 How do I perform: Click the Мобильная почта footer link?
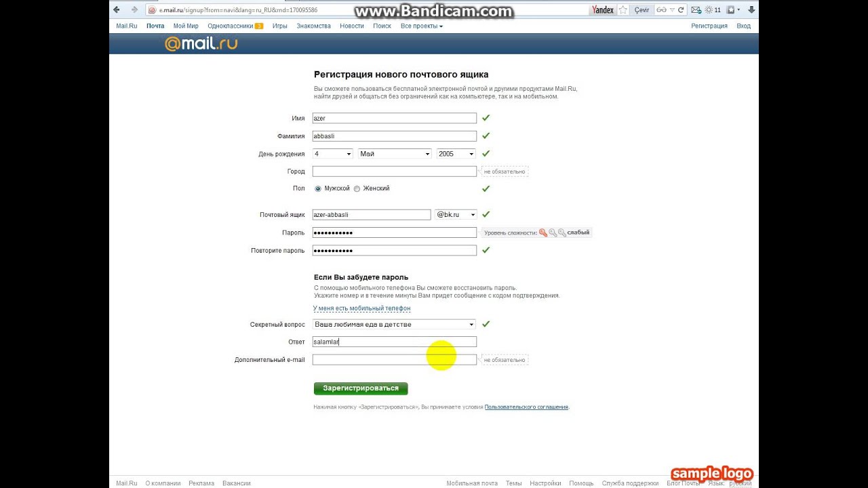tap(472, 483)
